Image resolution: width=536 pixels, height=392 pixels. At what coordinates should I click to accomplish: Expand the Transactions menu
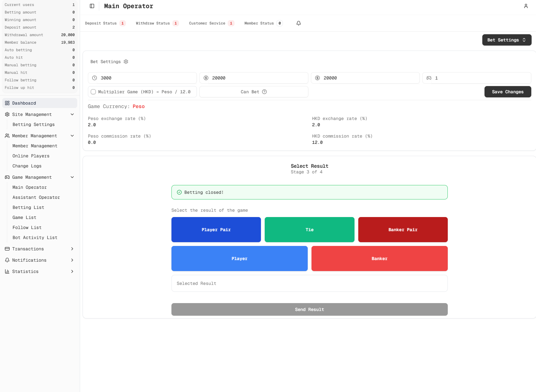click(40, 249)
